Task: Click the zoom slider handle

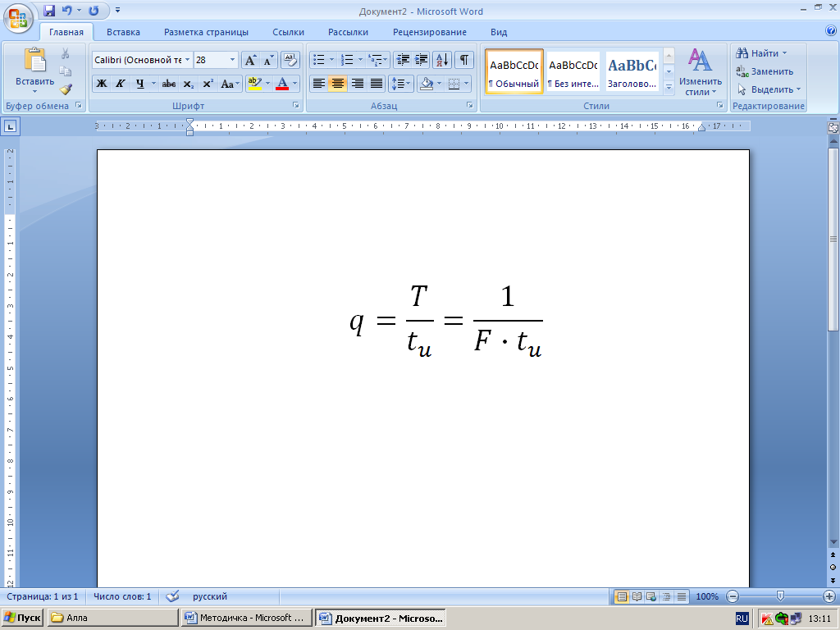Action: 781,596
